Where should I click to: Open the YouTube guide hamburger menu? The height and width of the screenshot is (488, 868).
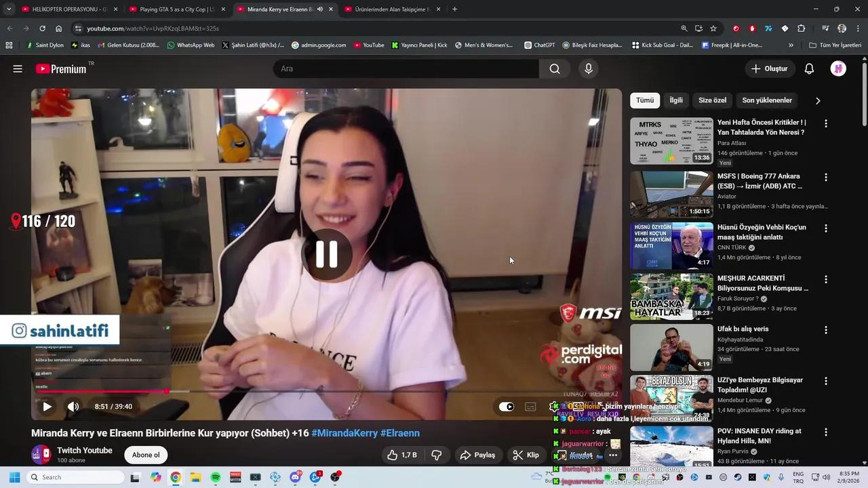tap(18, 68)
